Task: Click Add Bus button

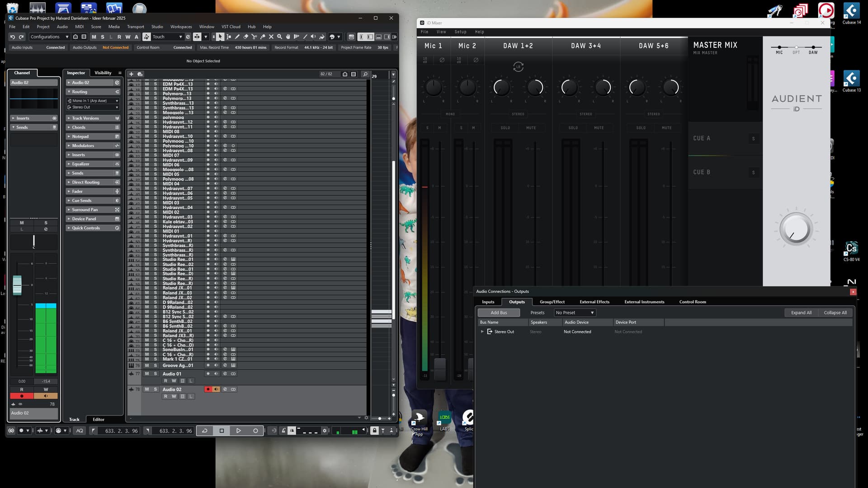Action: (499, 313)
